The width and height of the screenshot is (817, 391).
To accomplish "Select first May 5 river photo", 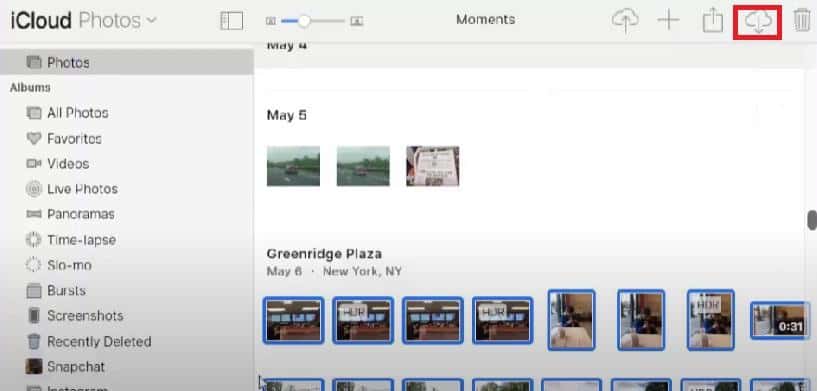I will coord(293,166).
